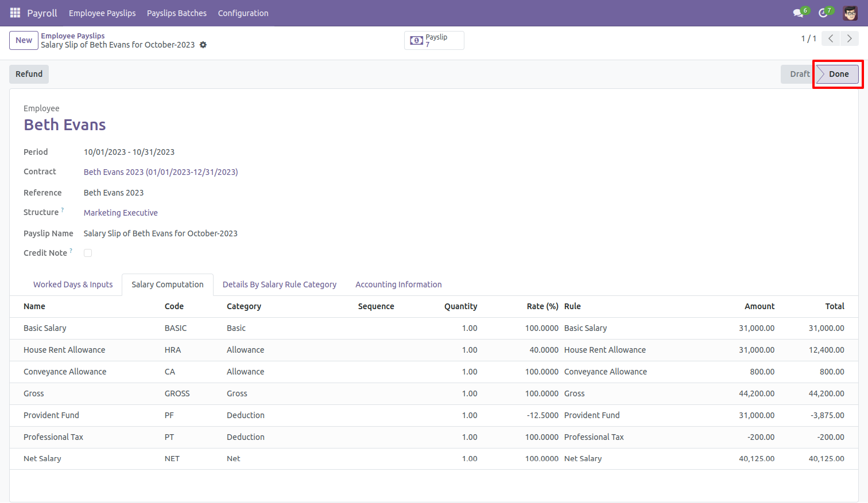Click the Reference field Beth Evans 2023
This screenshot has width=868, height=503.
114,193
